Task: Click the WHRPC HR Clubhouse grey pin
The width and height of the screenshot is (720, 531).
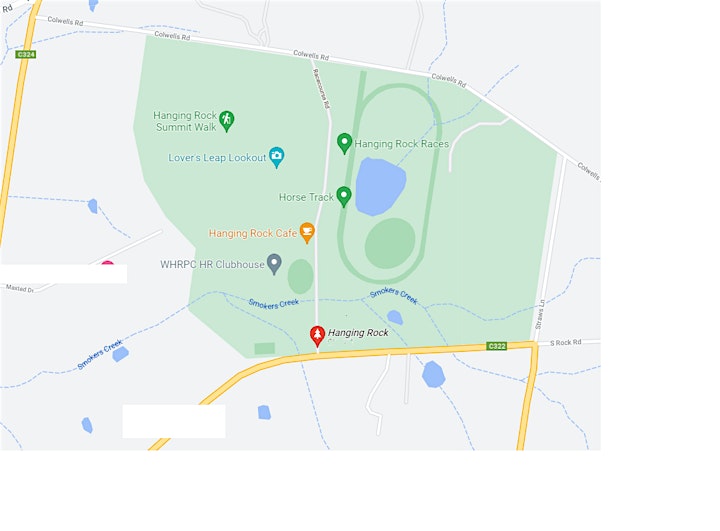Action: coord(274,264)
